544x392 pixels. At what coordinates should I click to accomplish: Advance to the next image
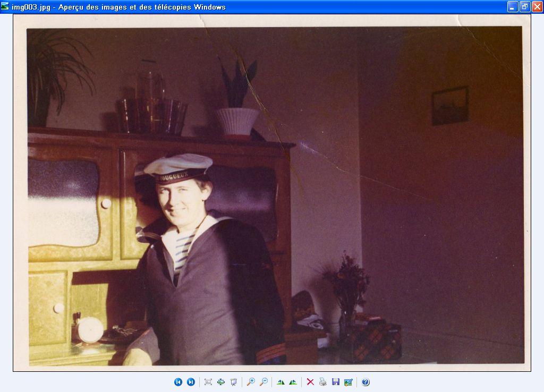pyautogui.click(x=191, y=382)
